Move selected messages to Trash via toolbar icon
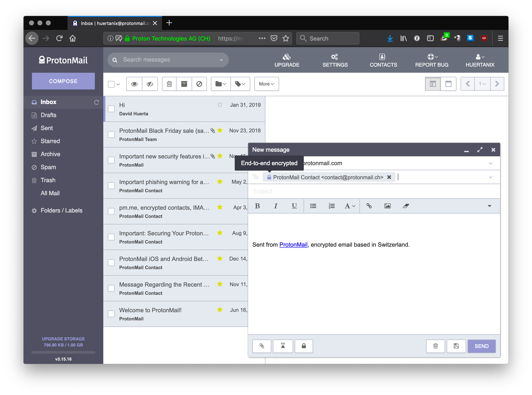 [x=169, y=84]
